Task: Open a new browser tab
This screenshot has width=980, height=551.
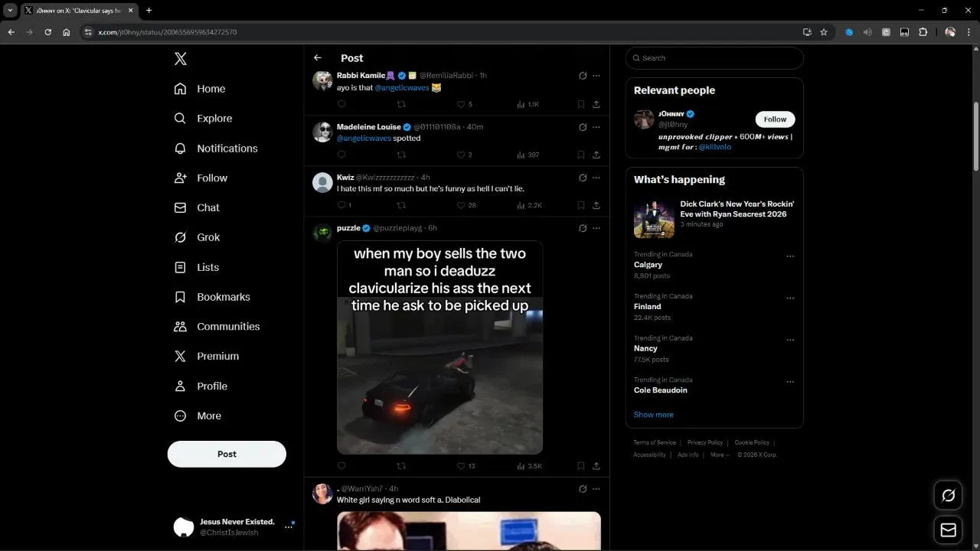Action: coord(149,11)
